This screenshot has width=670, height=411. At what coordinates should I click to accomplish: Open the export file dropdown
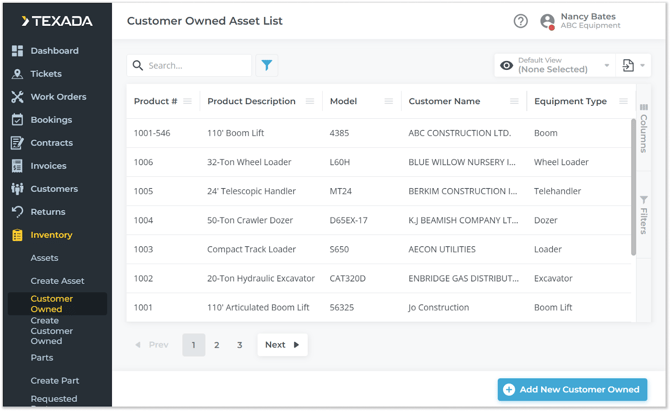coord(633,66)
